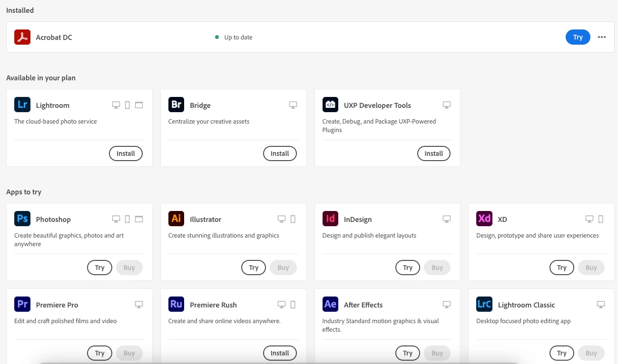Click Photoshop's web platform icon

point(139,219)
